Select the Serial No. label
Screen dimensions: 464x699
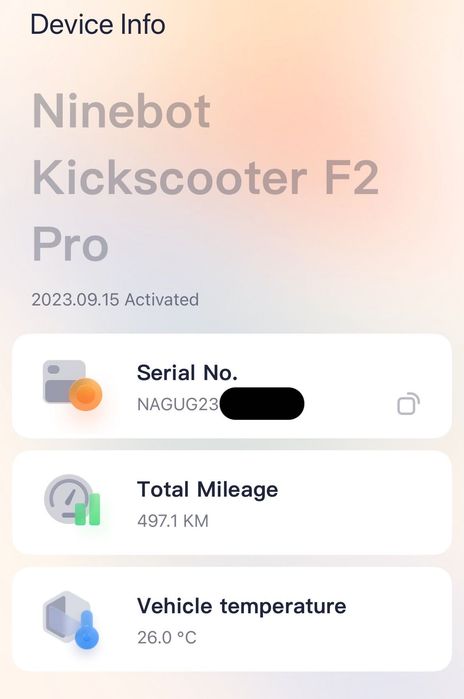187,372
